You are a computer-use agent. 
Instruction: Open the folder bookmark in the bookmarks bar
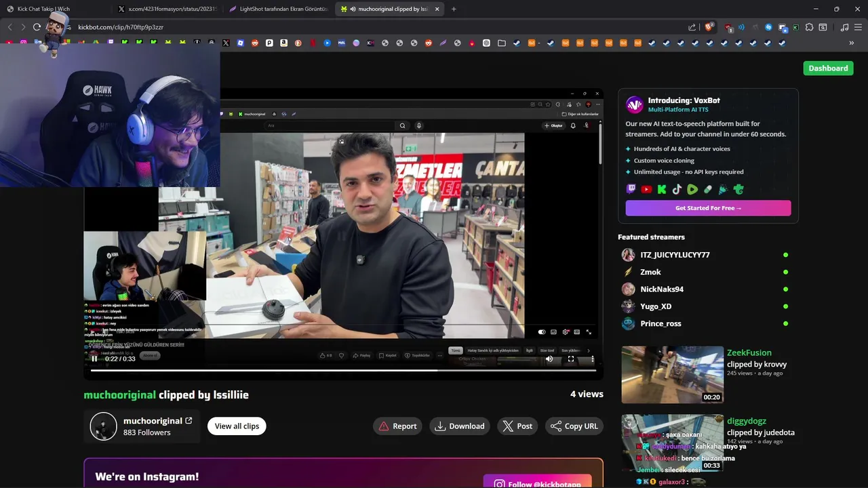[x=501, y=43]
